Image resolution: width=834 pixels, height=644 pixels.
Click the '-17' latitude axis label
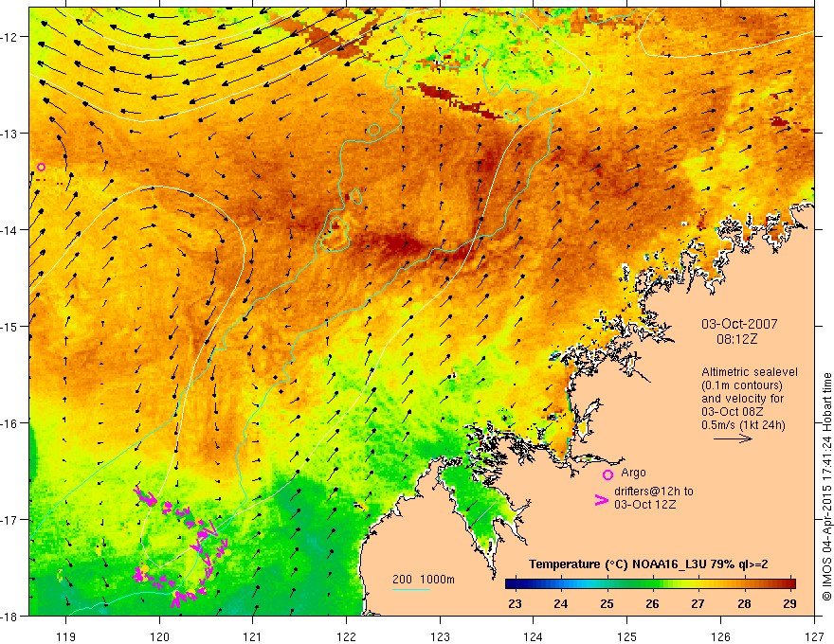click(x=9, y=520)
